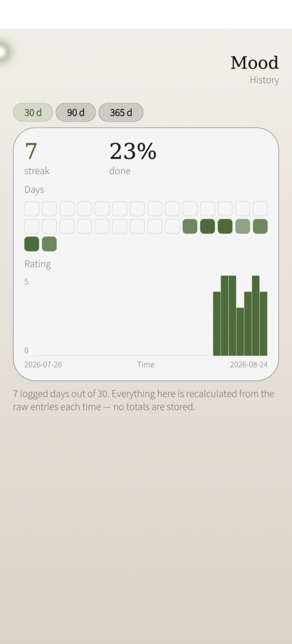This screenshot has width=292, height=644.
Task: Tap the Rating section label
Action: (38, 264)
